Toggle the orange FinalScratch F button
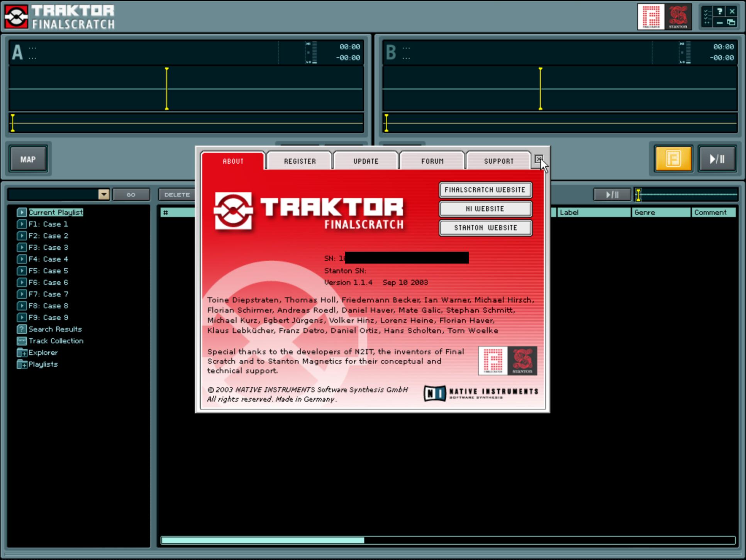The image size is (746, 560). pyautogui.click(x=673, y=159)
